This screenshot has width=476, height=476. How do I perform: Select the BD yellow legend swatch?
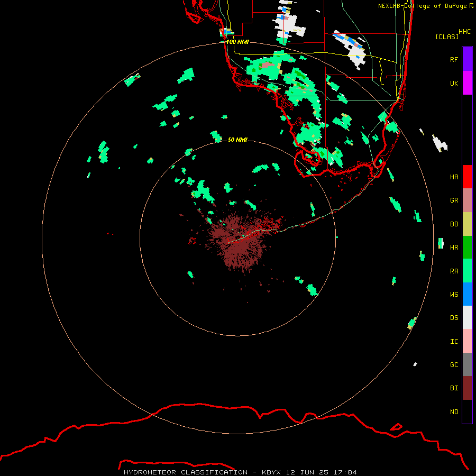click(467, 224)
